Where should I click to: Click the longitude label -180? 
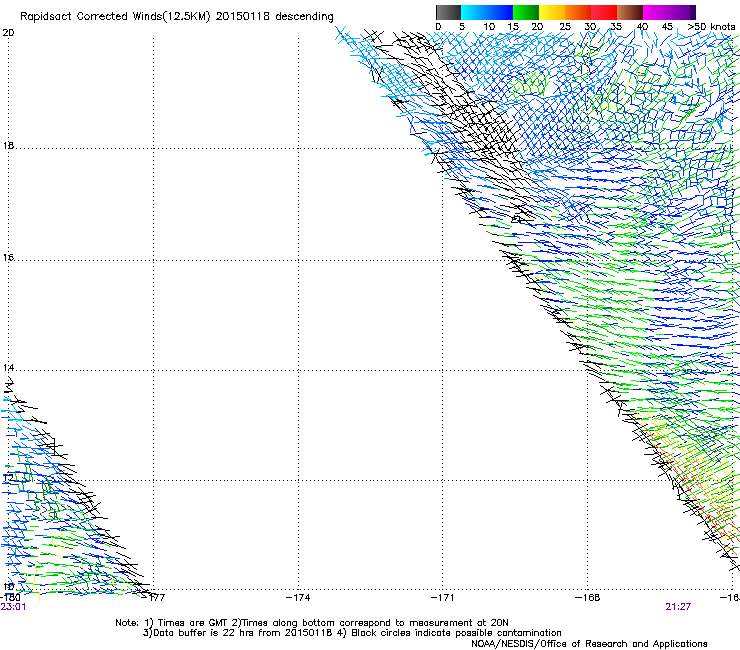(x=10, y=598)
